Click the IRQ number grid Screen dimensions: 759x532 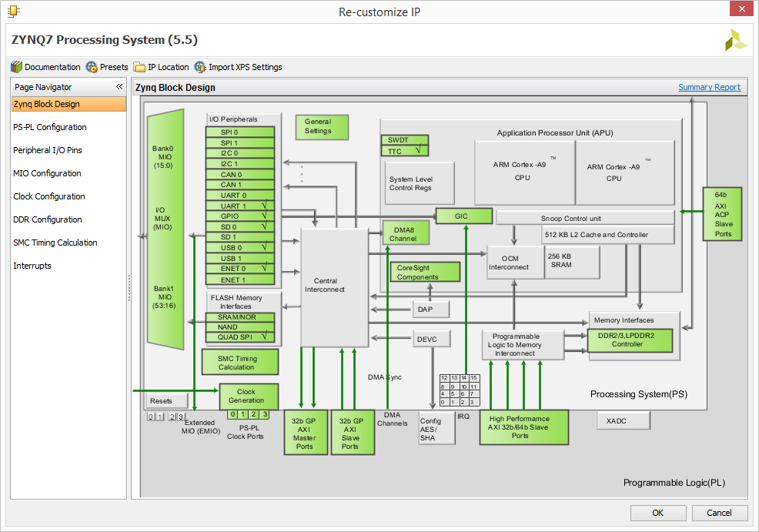click(x=460, y=390)
